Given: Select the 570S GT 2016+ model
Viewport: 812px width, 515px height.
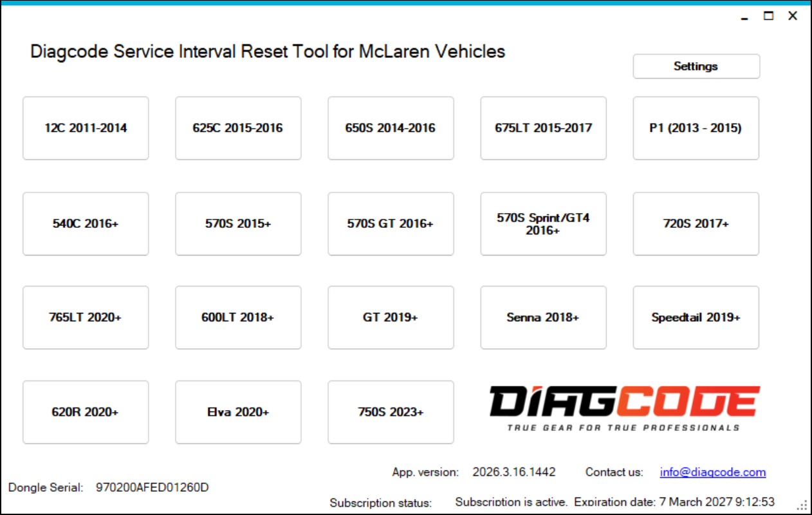Looking at the screenshot, I should coord(391,223).
